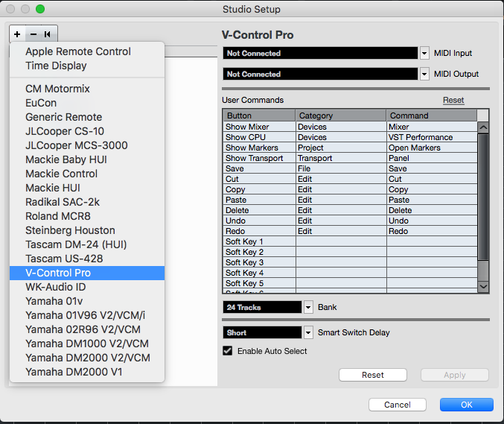Select Radikal SAC-2k device
This screenshot has width=504, height=424.
87,202
